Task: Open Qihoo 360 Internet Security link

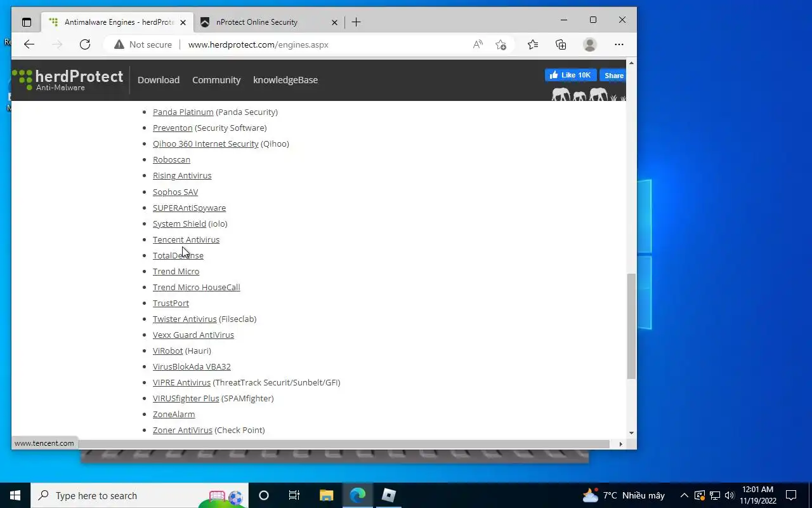Action: coord(206,144)
